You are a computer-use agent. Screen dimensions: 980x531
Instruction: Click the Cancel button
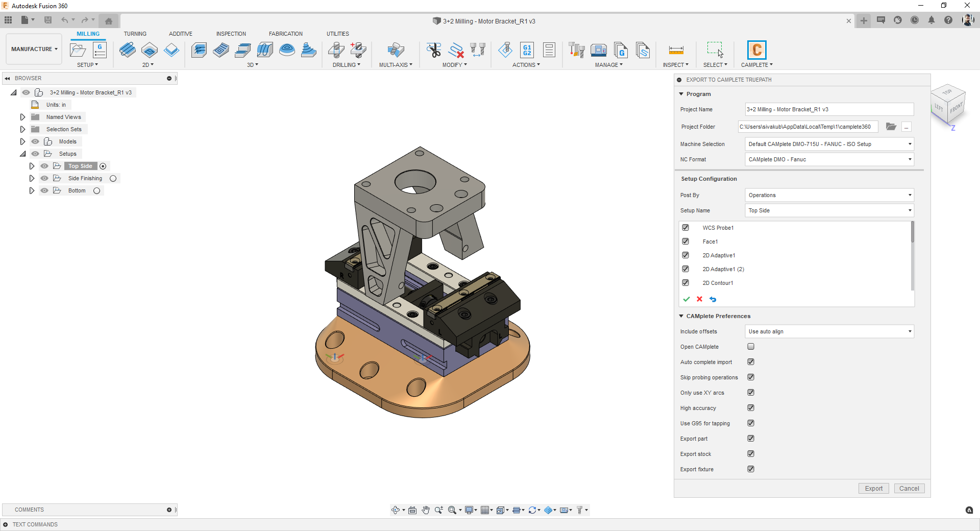point(909,489)
